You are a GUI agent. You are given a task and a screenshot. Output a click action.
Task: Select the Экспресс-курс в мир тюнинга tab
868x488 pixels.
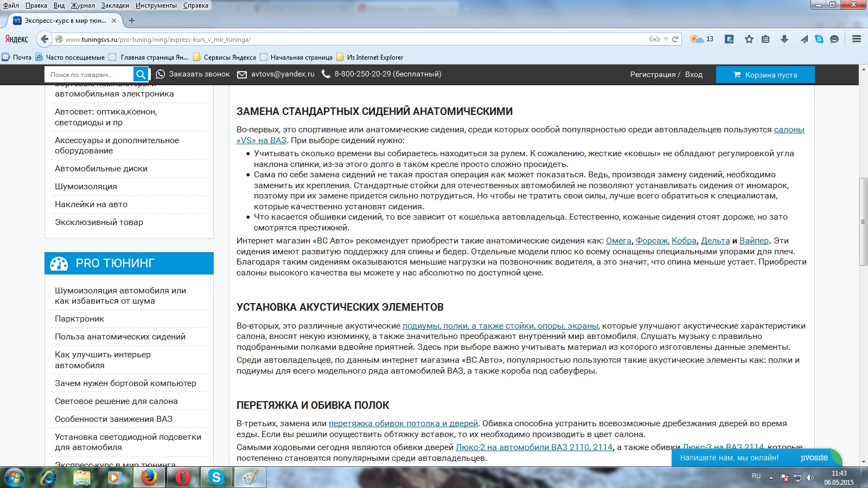[x=65, y=21]
